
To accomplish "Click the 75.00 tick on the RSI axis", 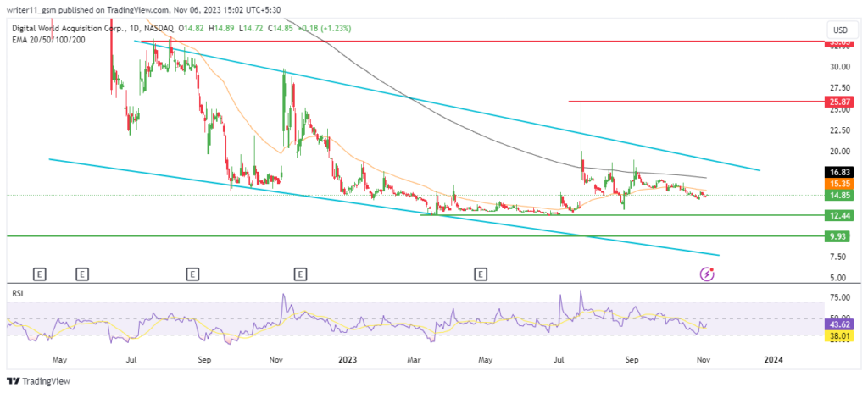I will [838, 298].
